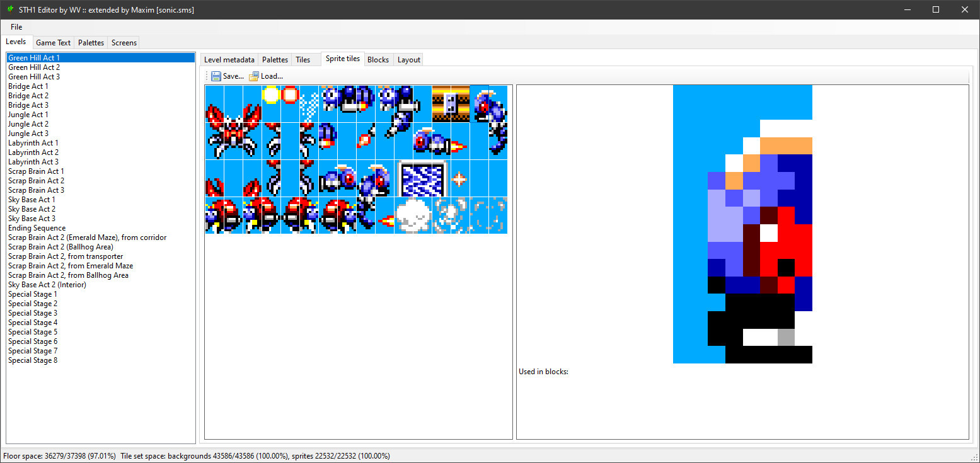Switch to the top-level Palettes tab
980x463 pixels.
pos(91,43)
